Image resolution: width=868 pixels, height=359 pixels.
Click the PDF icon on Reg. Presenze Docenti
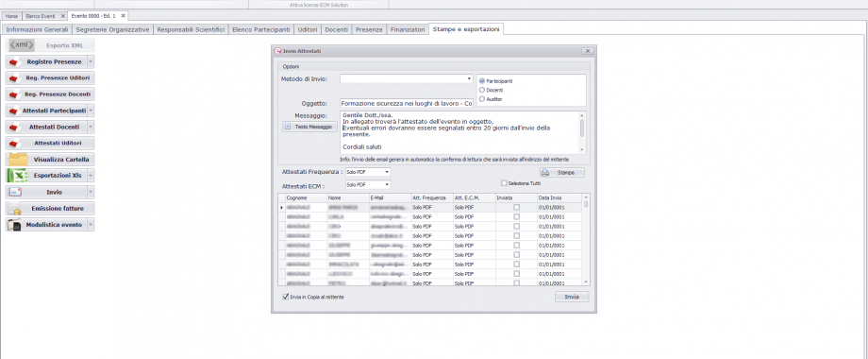(x=14, y=94)
